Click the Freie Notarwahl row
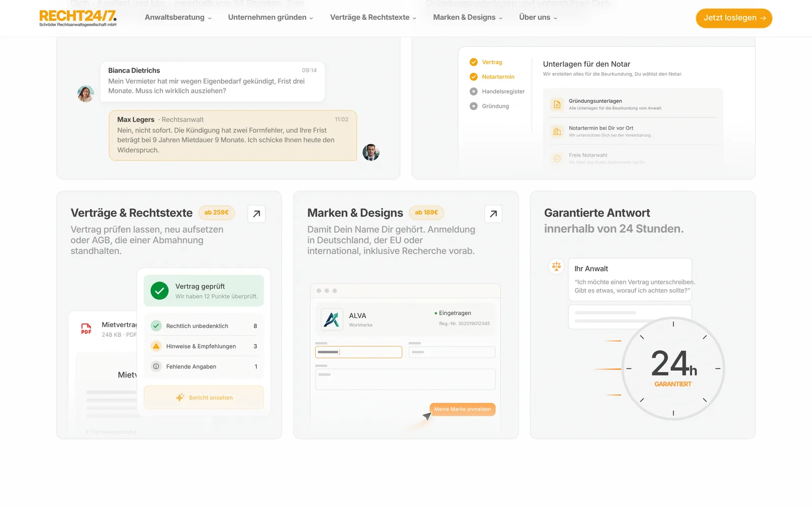Viewport: 812px width, 508px height. coord(633,158)
